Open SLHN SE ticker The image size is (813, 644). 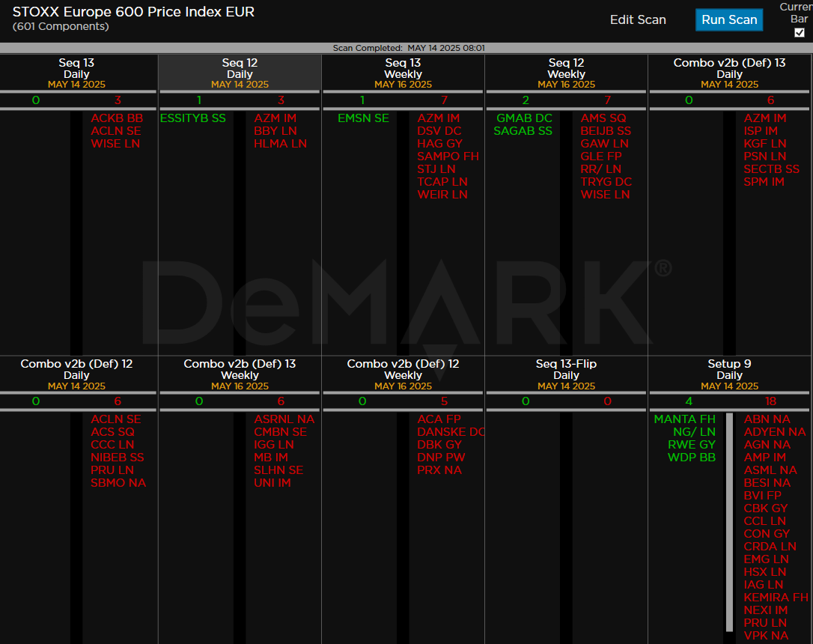[x=278, y=470]
